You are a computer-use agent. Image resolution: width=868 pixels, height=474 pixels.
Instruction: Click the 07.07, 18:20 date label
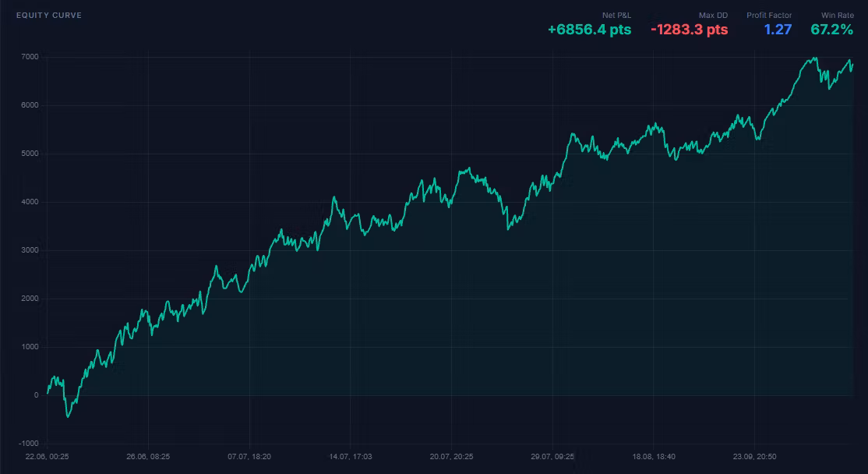249,457
